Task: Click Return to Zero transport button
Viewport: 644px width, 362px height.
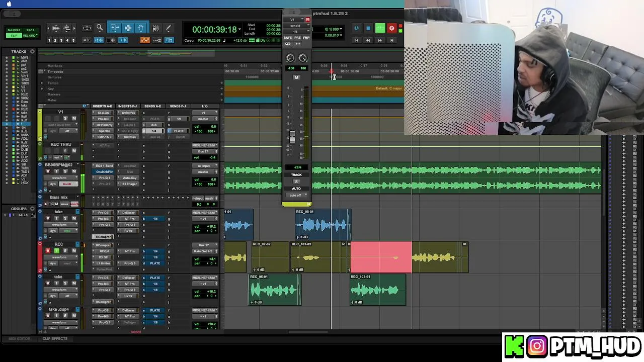Action: pos(357,40)
